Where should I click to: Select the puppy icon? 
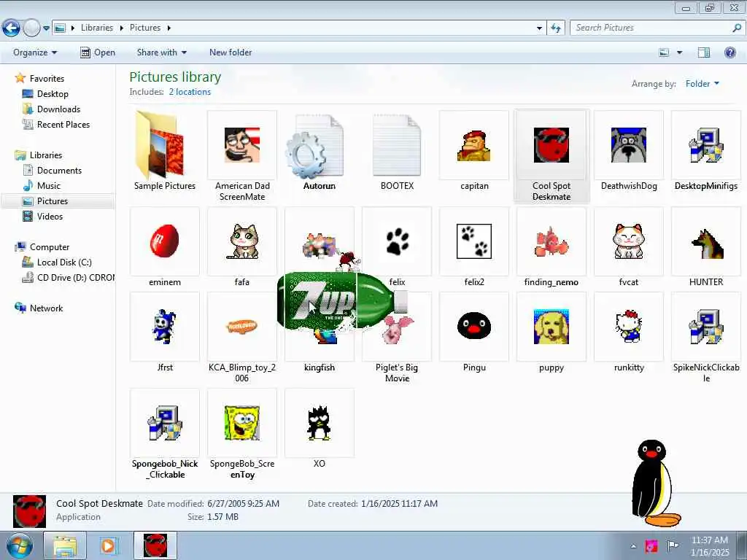[551, 327]
